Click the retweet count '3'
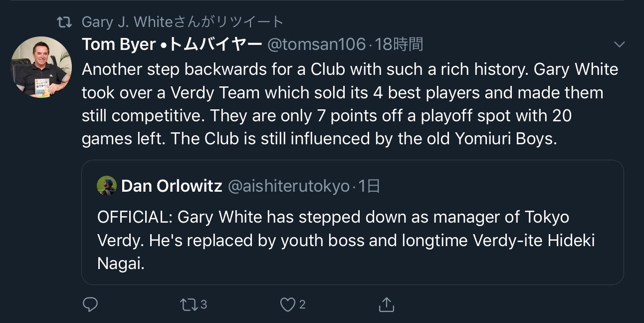Screen dimensions: 644x323 click(x=203, y=304)
